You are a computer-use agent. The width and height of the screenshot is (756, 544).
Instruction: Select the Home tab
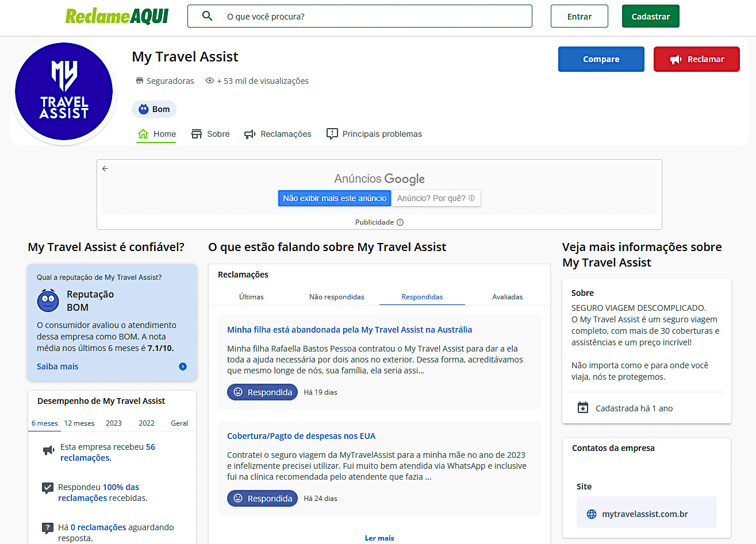(x=156, y=134)
